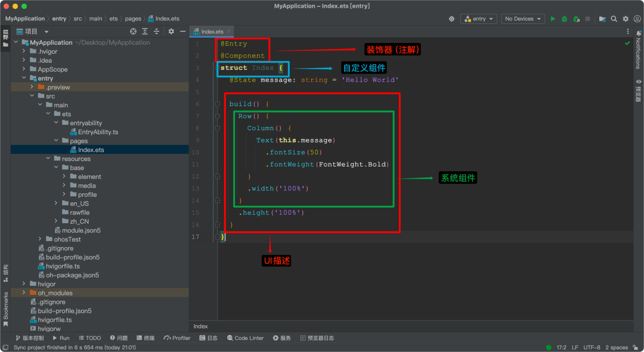Click user account icon at top right
The width and height of the screenshot is (644, 352).
tap(637, 19)
